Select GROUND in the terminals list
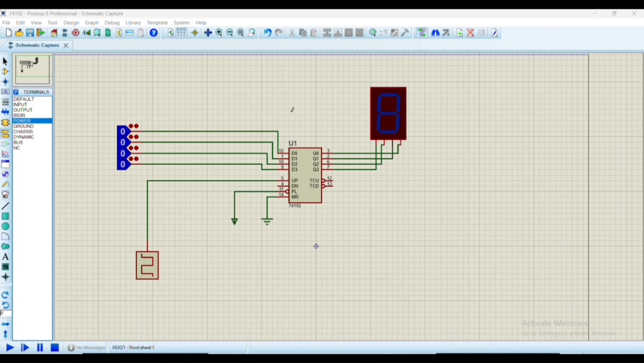This screenshot has height=363, width=644. [x=23, y=126]
